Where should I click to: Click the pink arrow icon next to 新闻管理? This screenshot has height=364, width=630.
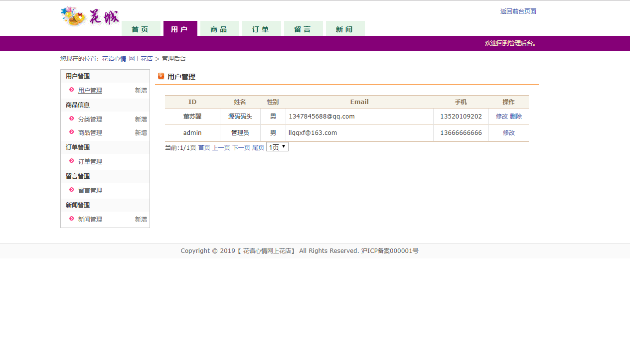coord(72,219)
